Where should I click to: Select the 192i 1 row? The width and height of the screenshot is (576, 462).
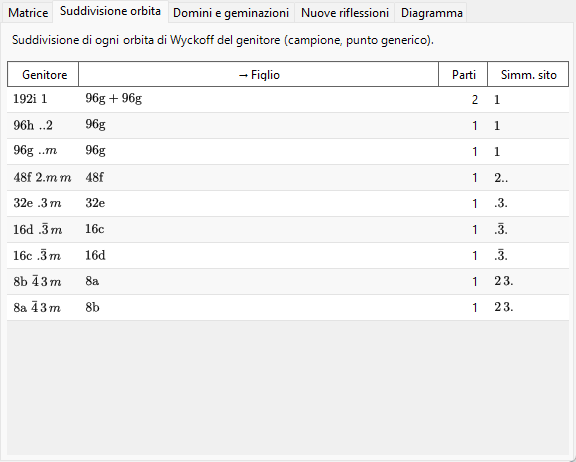point(288,100)
